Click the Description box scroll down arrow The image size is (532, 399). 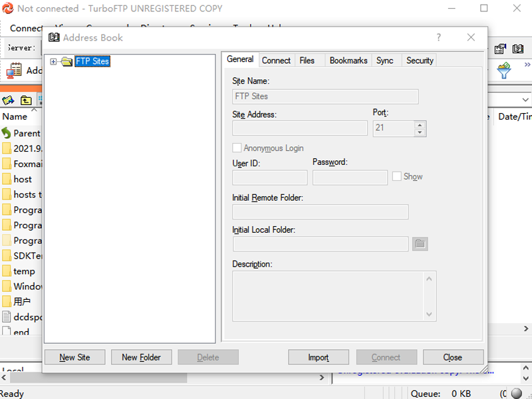[x=429, y=314]
